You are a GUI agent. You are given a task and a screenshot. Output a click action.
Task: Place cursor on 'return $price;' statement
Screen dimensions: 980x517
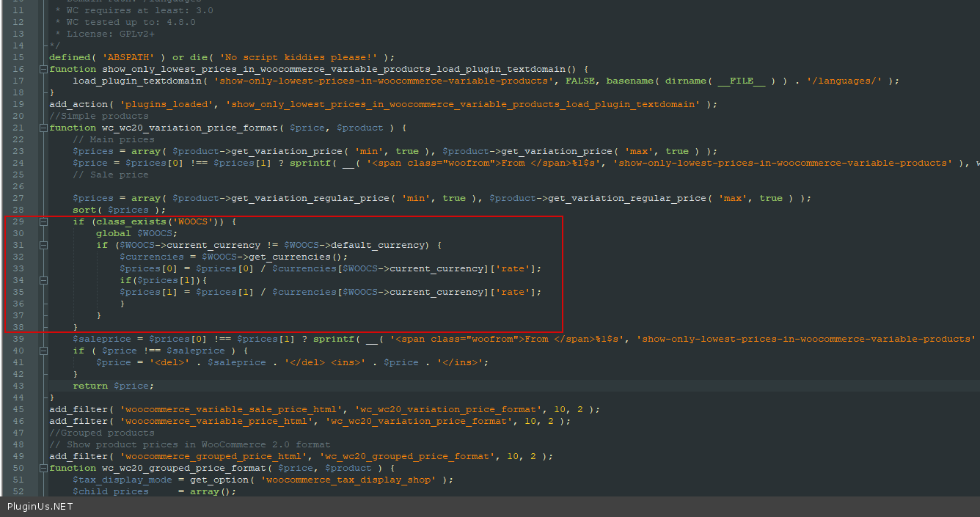click(x=113, y=386)
